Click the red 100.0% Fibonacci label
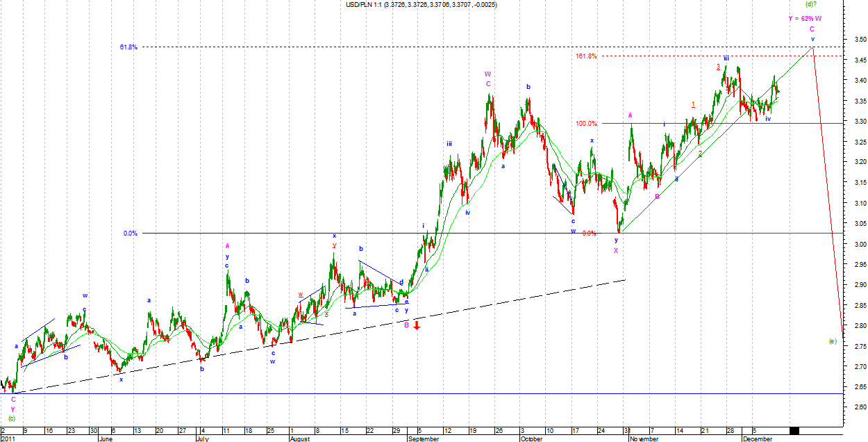This screenshot has height=442, width=868. [x=585, y=124]
